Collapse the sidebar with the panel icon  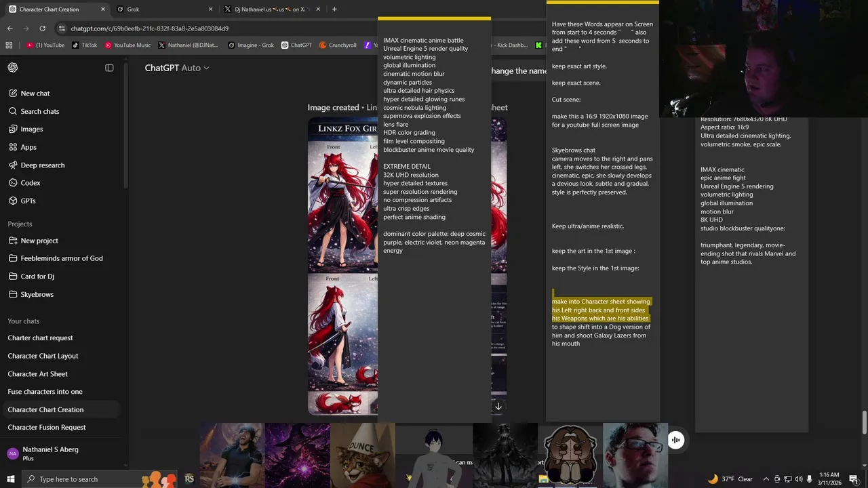click(x=109, y=68)
